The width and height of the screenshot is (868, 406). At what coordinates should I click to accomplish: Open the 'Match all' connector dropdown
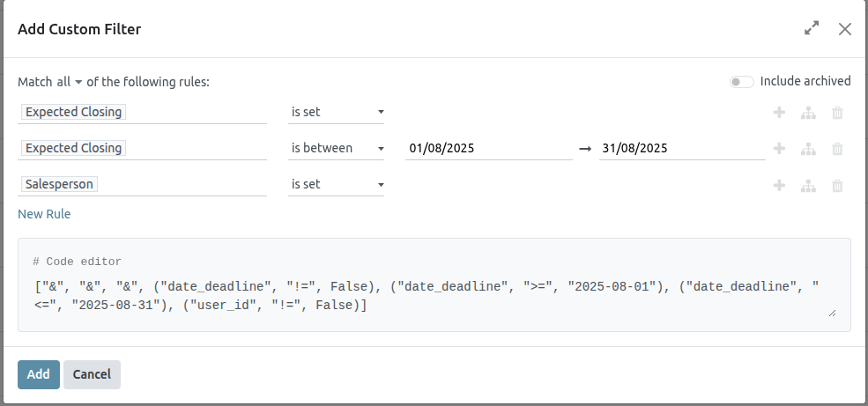point(70,82)
